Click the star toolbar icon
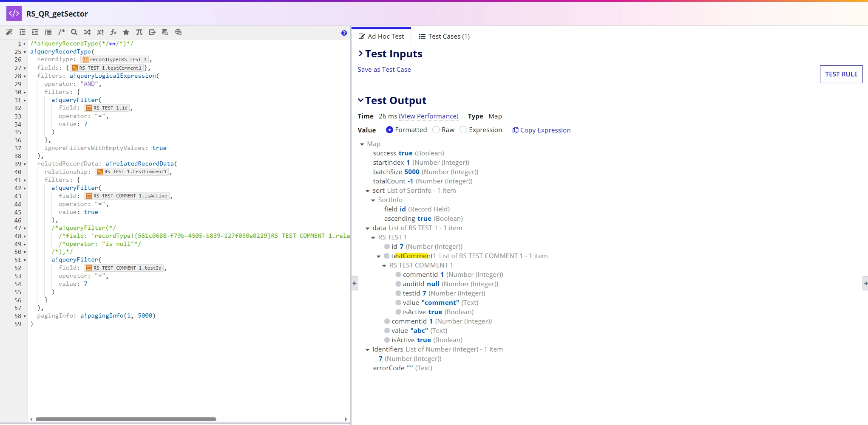The image size is (868, 425). 126,32
